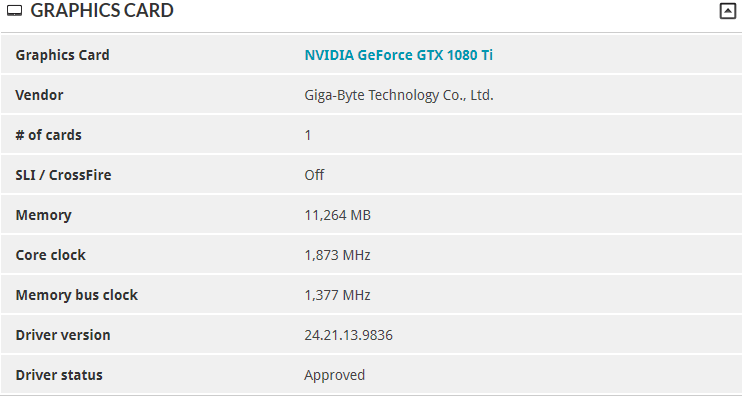Select driver version 24.21.13.9836 text
This screenshot has height=397, width=742.
tap(348, 335)
